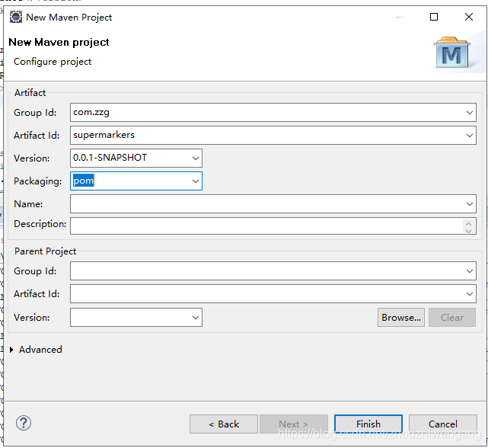Maximize the New Maven Project dialog
Image resolution: width=488 pixels, height=448 pixels.
pyautogui.click(x=434, y=17)
